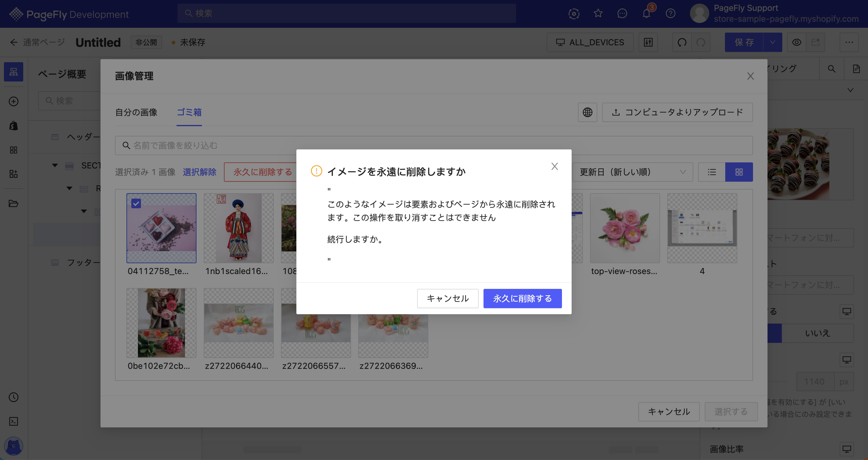Collapse the right panel section chevron
Image resolution: width=868 pixels, height=460 pixels.
850,90
